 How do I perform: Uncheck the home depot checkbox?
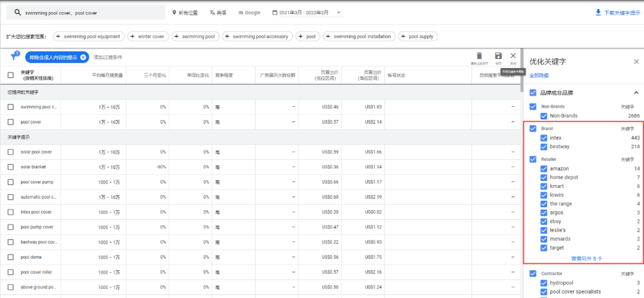point(544,177)
